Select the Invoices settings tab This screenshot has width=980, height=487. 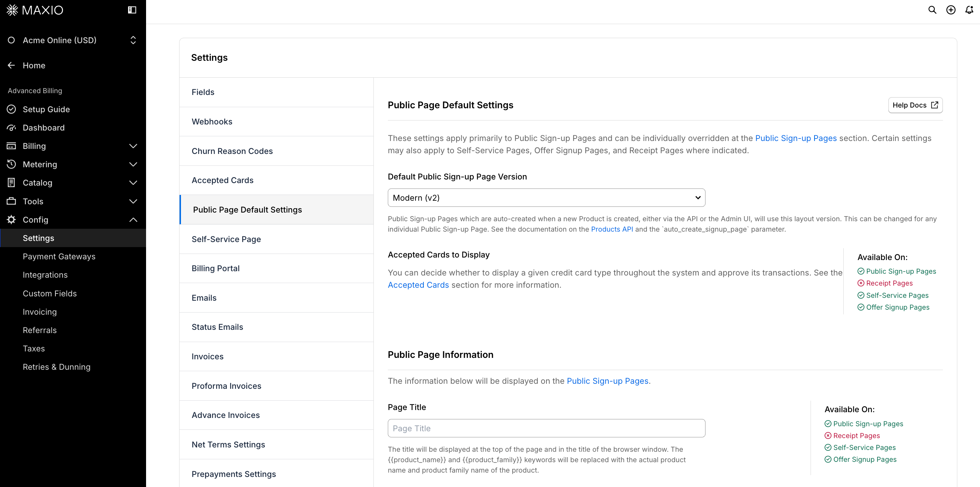tap(277, 356)
